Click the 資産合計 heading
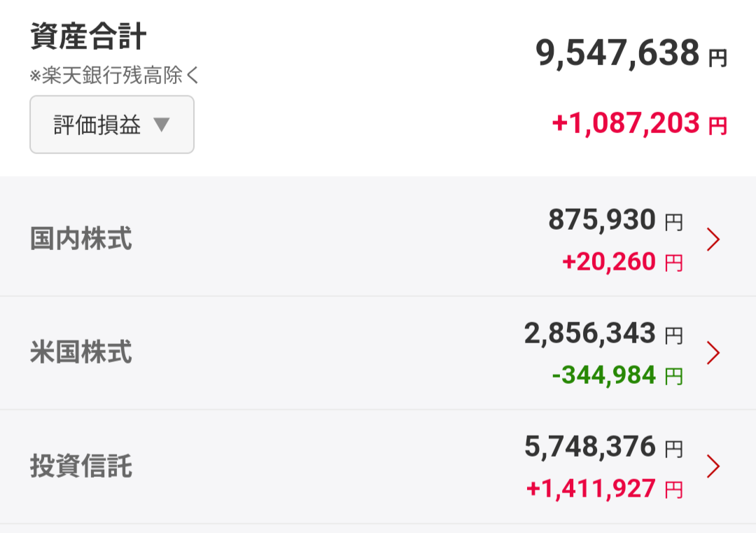The width and height of the screenshot is (756, 533). click(88, 36)
